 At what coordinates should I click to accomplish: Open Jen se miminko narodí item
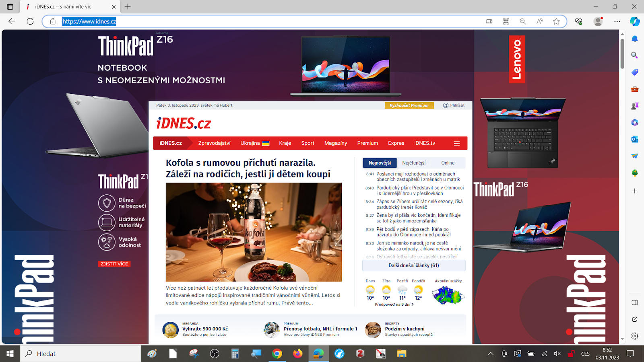[x=419, y=246]
